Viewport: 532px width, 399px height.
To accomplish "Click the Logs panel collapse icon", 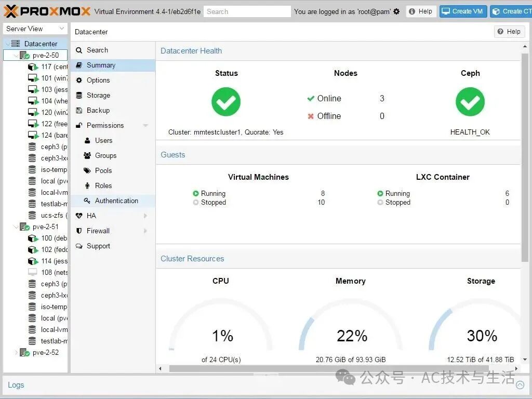I will (520, 385).
